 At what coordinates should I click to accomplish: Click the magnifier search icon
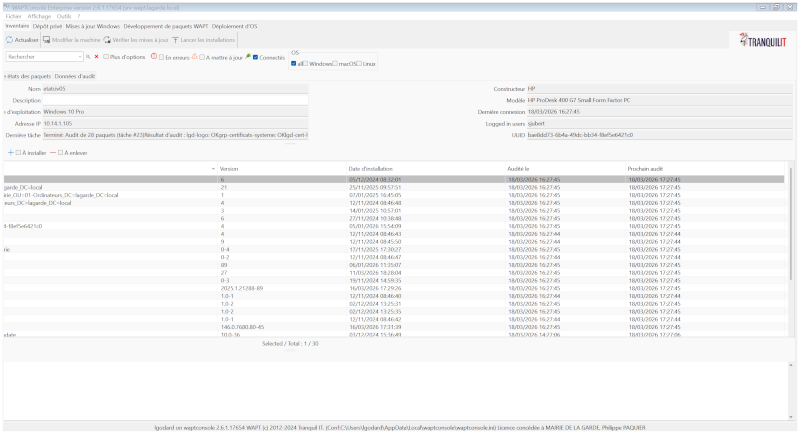coord(88,57)
